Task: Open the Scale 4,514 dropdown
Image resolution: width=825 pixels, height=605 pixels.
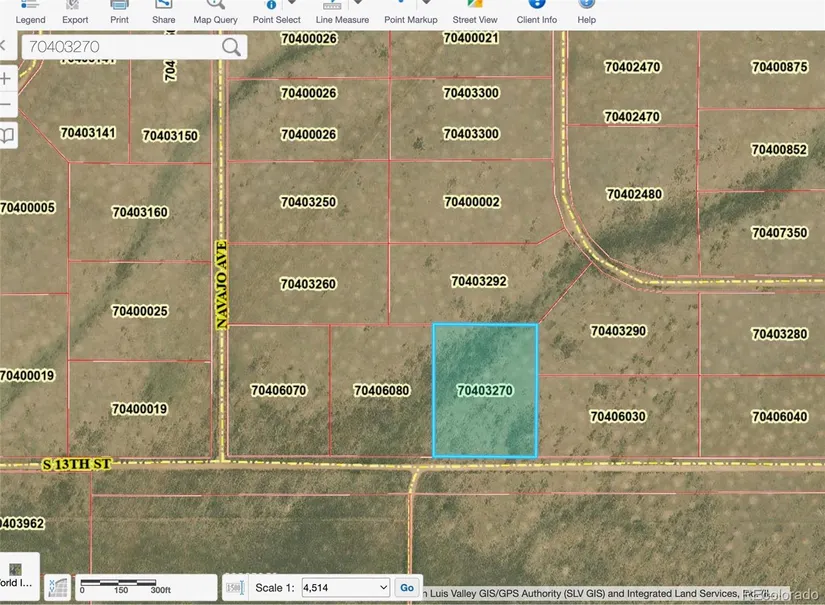Action: click(345, 588)
